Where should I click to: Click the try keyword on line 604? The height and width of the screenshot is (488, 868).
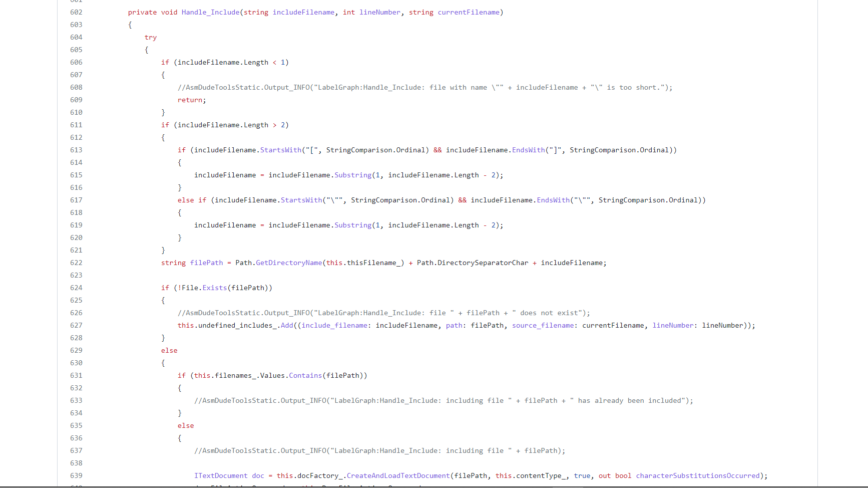click(x=151, y=37)
